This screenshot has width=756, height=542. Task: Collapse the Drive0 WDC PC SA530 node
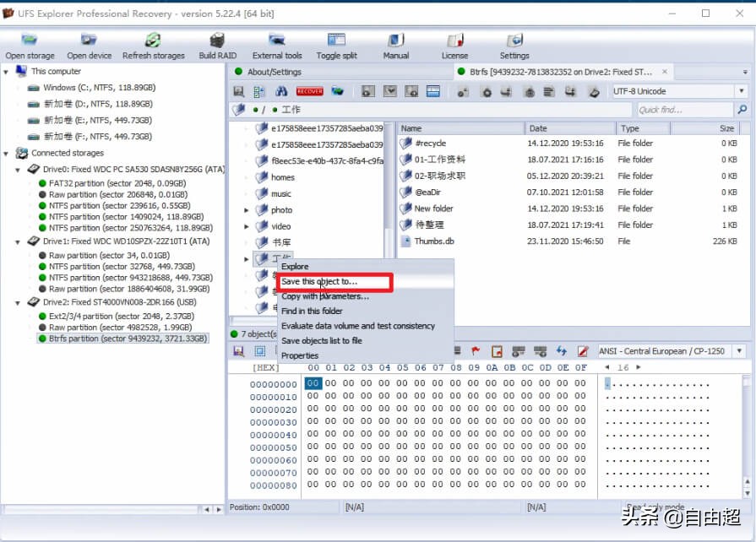(x=18, y=170)
